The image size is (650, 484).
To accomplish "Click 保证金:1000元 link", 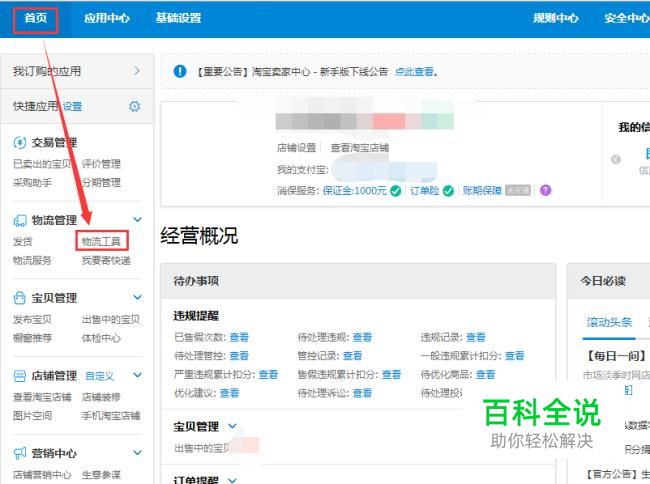I will tap(354, 191).
